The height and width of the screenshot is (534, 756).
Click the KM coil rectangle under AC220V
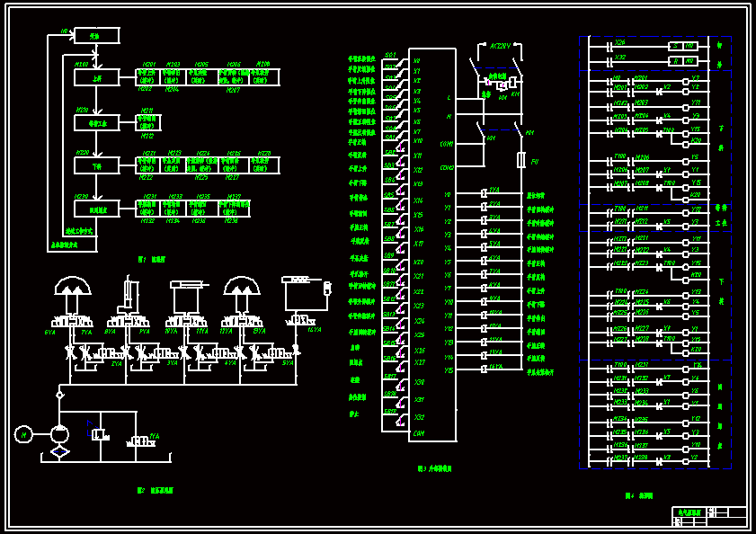pos(513,82)
